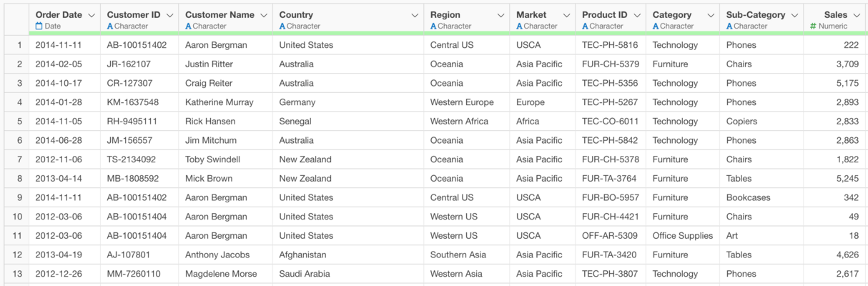Viewport: 868px width, 286px height.
Task: Click the Character type icon under Country
Action: (282, 26)
